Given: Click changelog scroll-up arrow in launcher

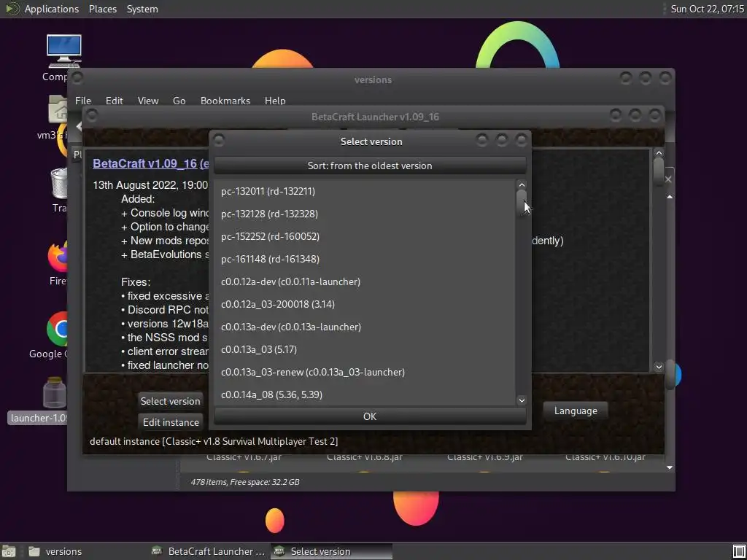Looking at the screenshot, I should [x=659, y=153].
